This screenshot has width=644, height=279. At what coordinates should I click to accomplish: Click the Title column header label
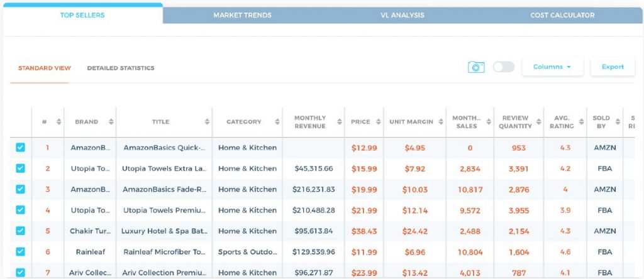(160, 122)
